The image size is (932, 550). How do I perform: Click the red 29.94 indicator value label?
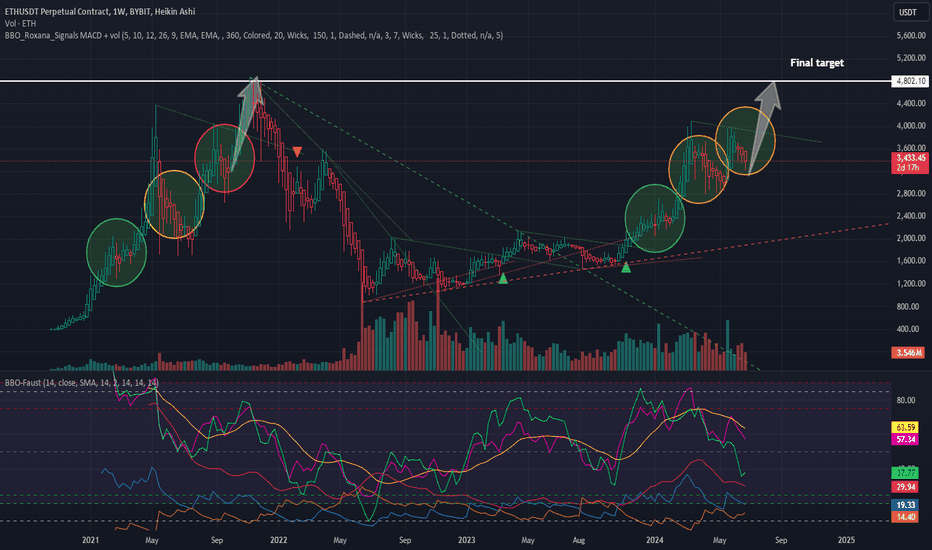coord(905,487)
